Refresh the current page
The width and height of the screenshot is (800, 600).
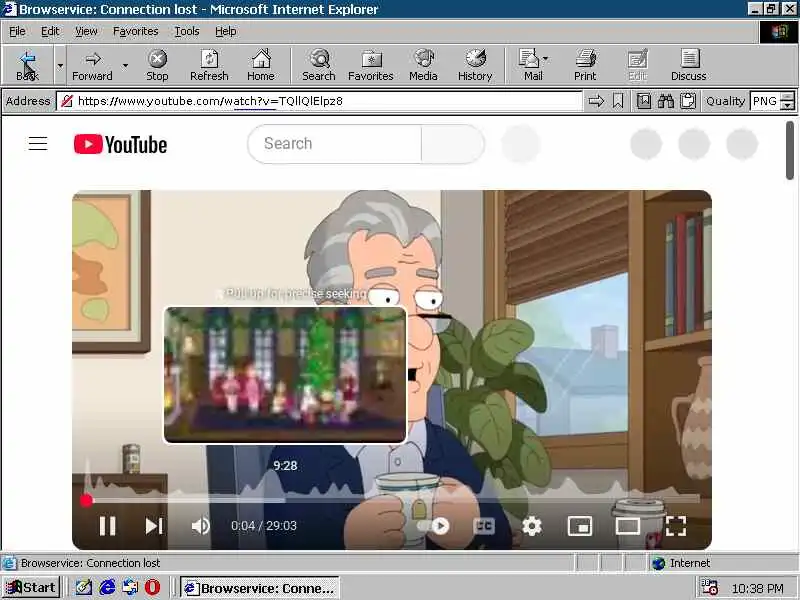coord(209,65)
